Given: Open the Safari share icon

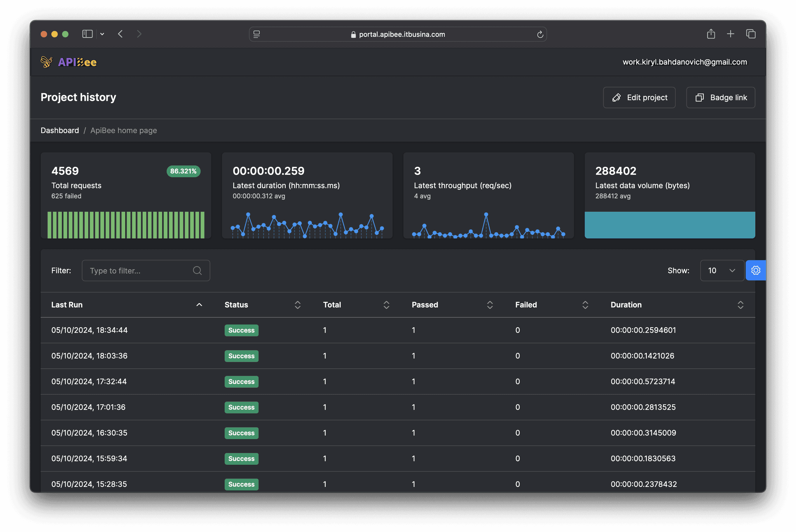Looking at the screenshot, I should click(x=711, y=34).
